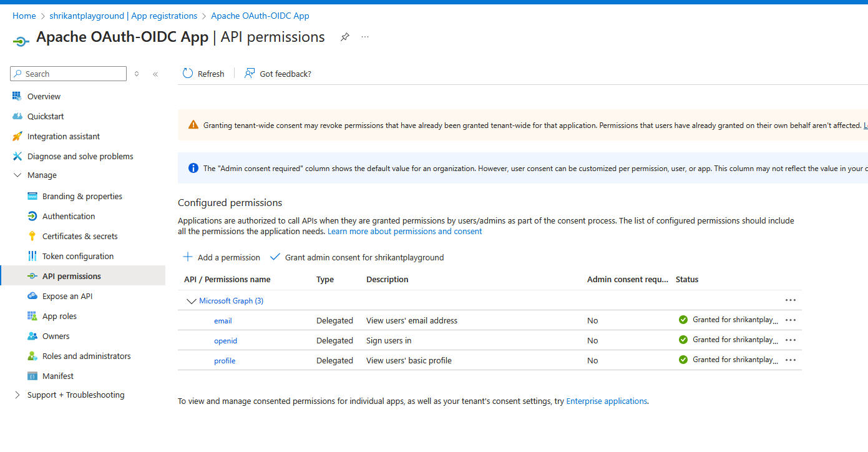This screenshot has height=452, width=868.
Task: Open the profile permission link
Action: [x=225, y=360]
